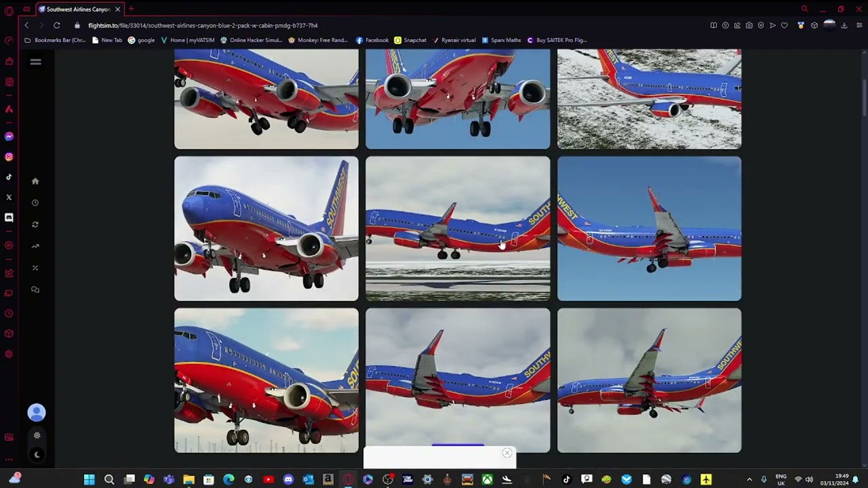
Task: Open the Home | myVATSIM bookmark
Action: tap(187, 40)
